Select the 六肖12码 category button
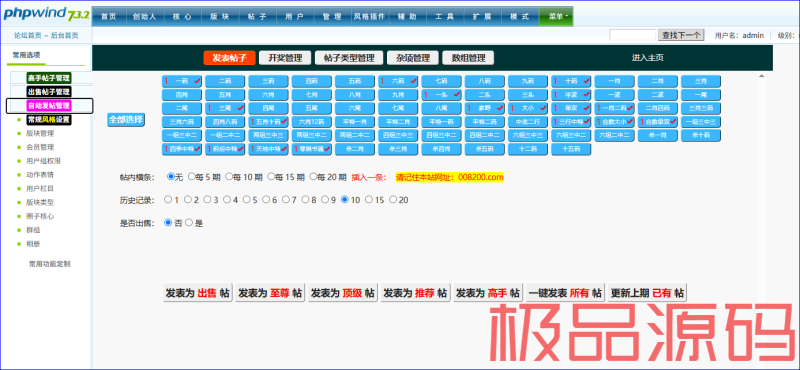Image resolution: width=800 pixels, height=370 pixels. click(312, 122)
